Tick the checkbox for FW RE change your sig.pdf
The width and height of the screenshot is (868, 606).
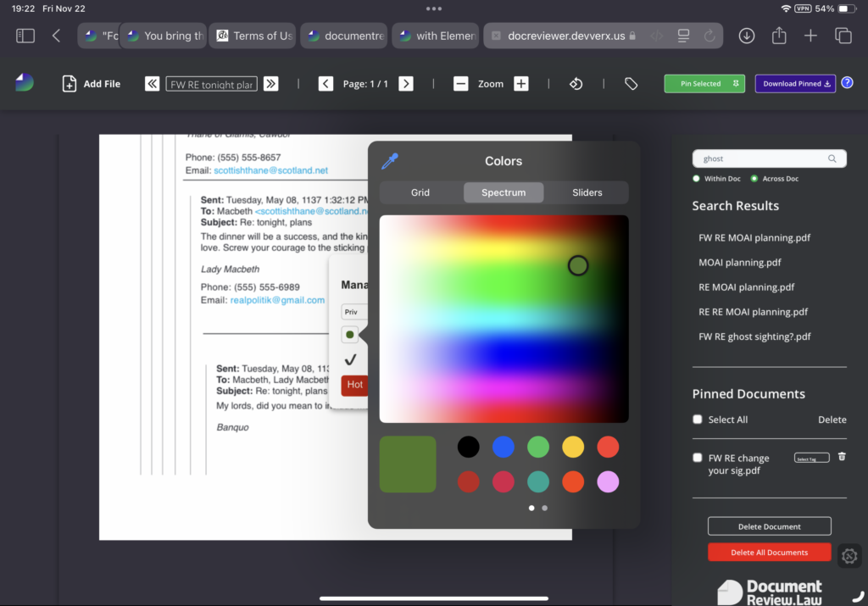coord(698,459)
